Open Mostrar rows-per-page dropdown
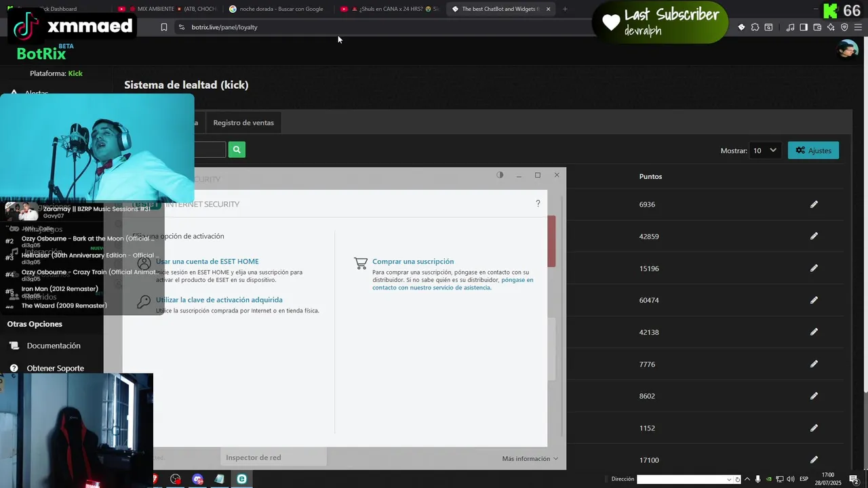868x488 pixels. point(766,150)
